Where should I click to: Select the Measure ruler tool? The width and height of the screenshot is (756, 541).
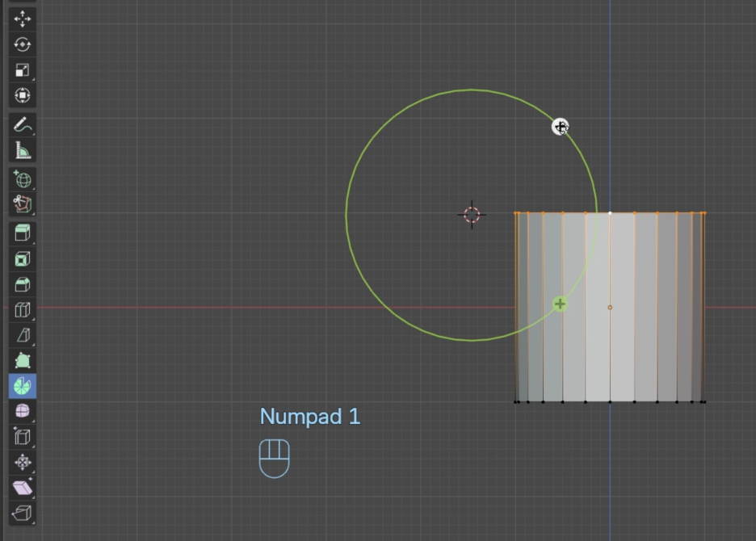pyautogui.click(x=22, y=150)
